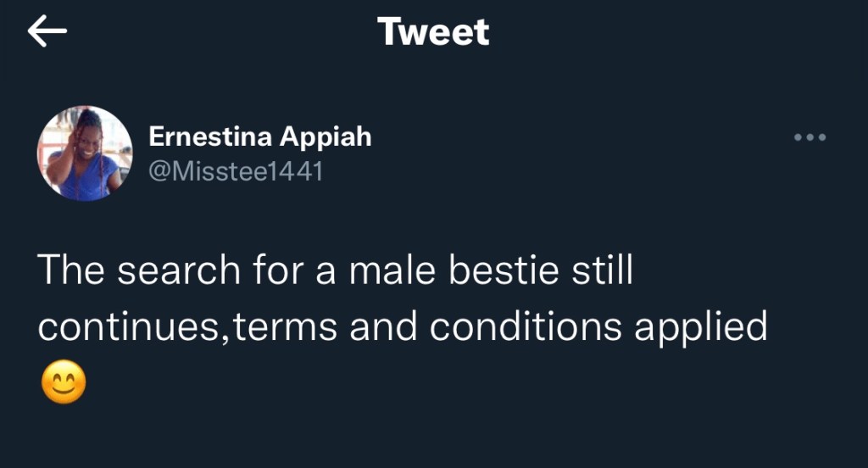Click the word "still" in the tweet
The height and width of the screenshot is (468, 868).
[x=602, y=270]
